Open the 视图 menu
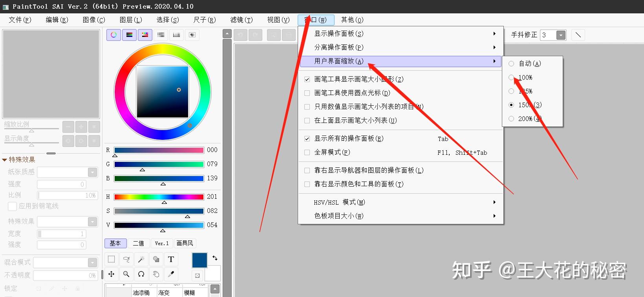644x297 pixels. coord(278,20)
